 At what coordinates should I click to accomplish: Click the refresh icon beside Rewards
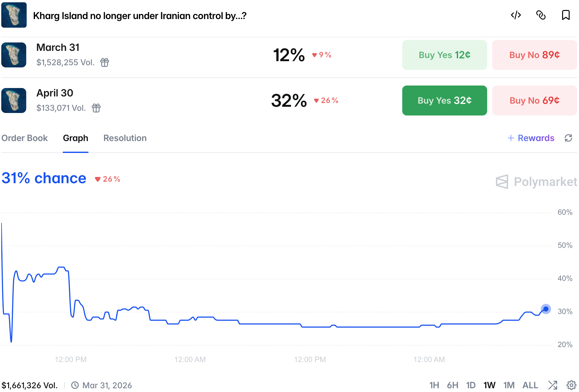pyautogui.click(x=568, y=138)
